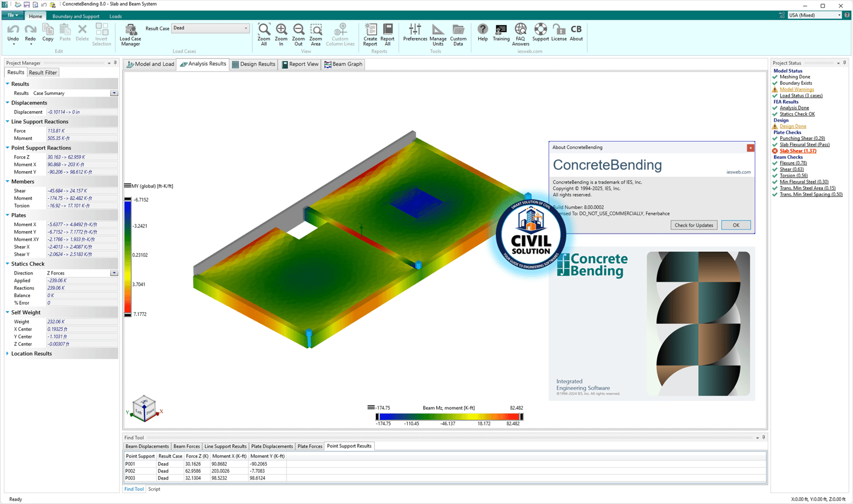Open the USA (Mixed) units dropdown
The width and height of the screenshot is (853, 504).
(x=814, y=15)
